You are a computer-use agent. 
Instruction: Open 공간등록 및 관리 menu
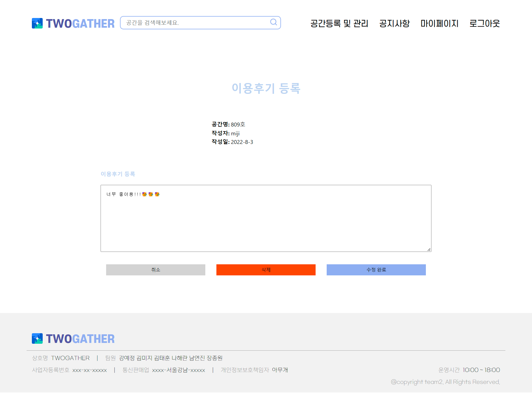[339, 24]
